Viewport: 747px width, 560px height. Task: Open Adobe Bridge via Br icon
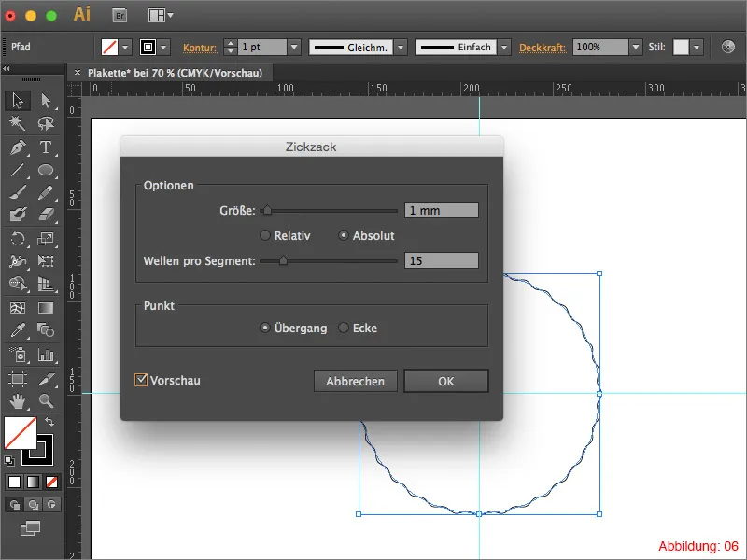120,16
